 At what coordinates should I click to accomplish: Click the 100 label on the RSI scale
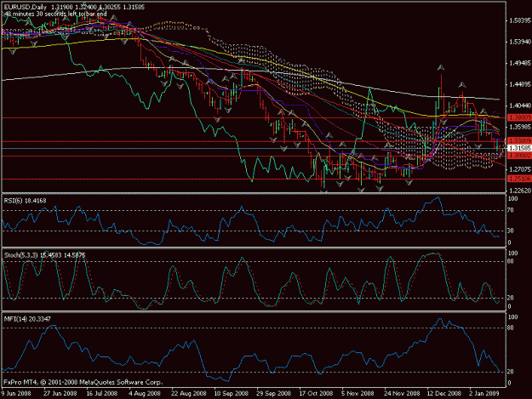(x=512, y=198)
